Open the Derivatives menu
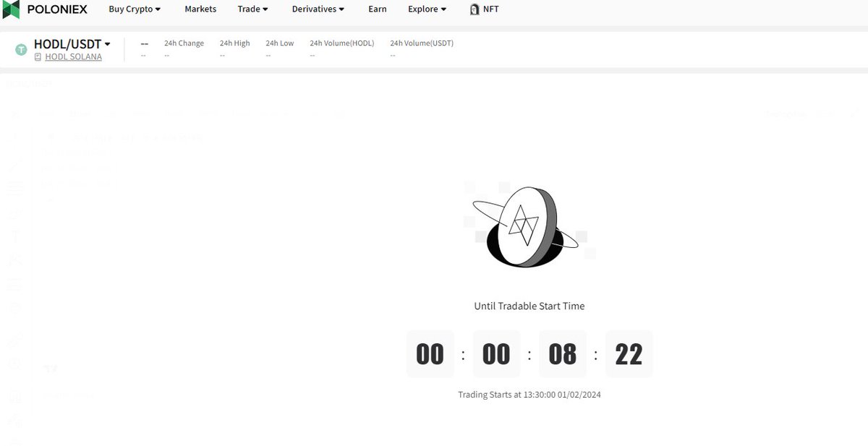The width and height of the screenshot is (868, 446). [318, 9]
